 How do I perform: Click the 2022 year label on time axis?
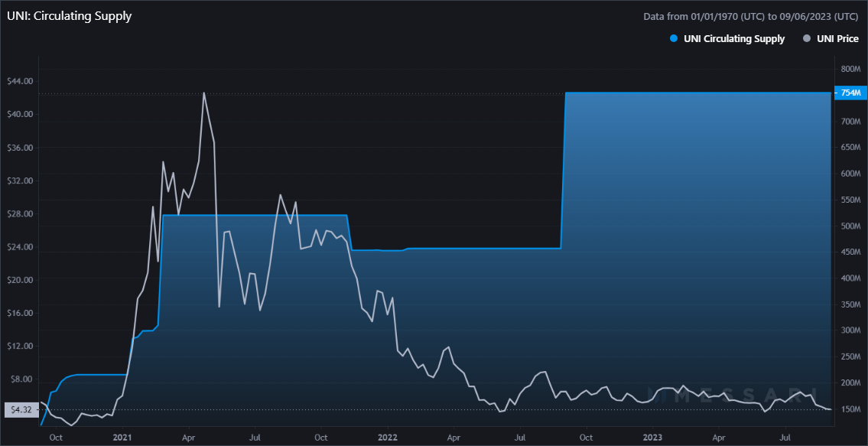(x=388, y=436)
